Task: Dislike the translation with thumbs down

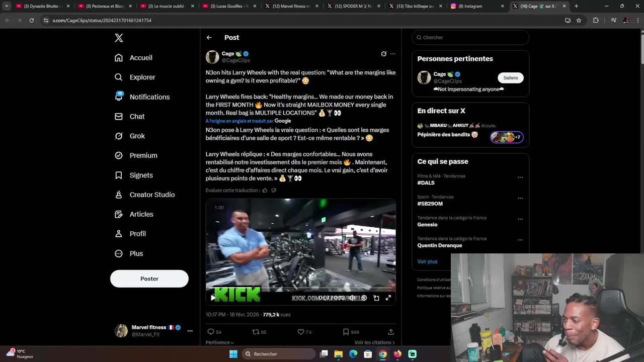Action: [x=274, y=191]
